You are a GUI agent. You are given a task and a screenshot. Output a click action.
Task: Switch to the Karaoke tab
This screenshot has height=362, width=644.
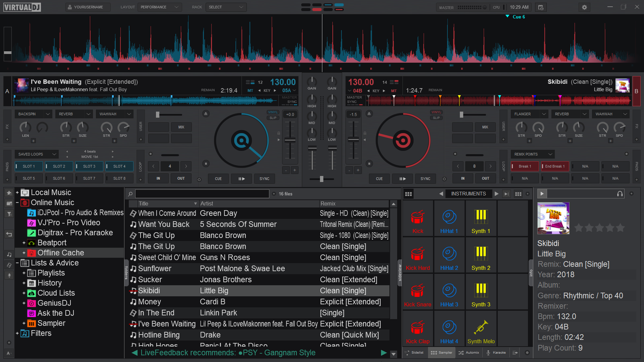496,353
